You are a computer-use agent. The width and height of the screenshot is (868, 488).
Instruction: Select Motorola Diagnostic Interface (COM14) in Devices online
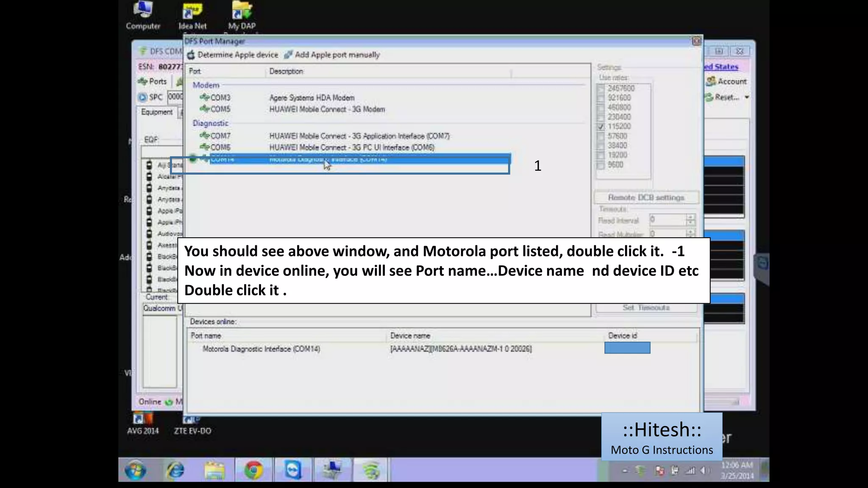click(261, 349)
